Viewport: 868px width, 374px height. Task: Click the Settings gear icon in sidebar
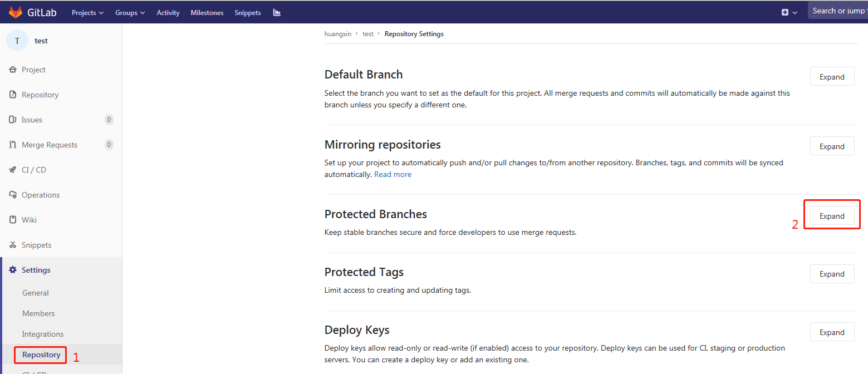[x=13, y=270]
